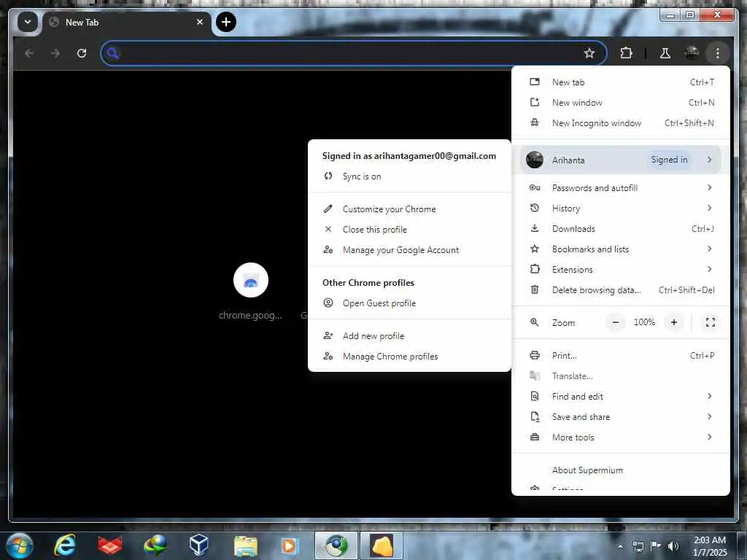747x560 pixels.
Task: Click the Windows Start button
Action: pos(20,545)
